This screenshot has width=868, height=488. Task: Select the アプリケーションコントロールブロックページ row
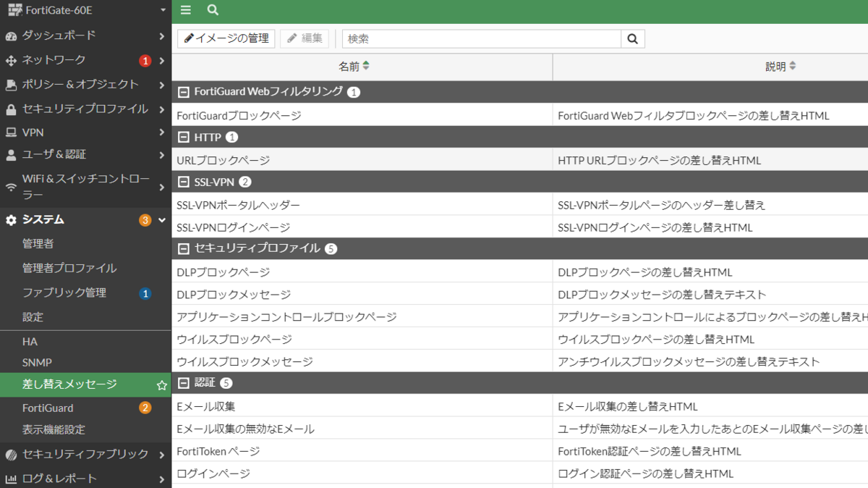coord(519,317)
